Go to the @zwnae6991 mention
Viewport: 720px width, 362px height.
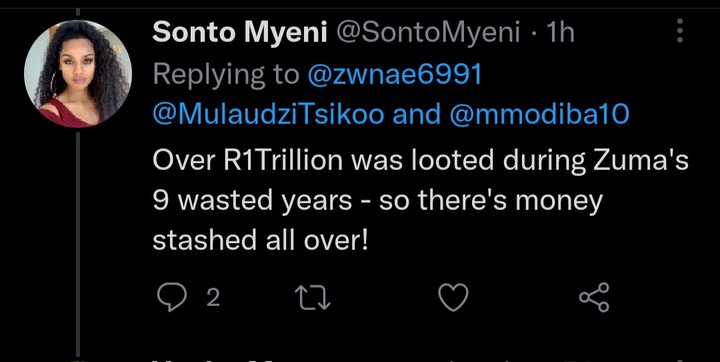[x=394, y=74]
